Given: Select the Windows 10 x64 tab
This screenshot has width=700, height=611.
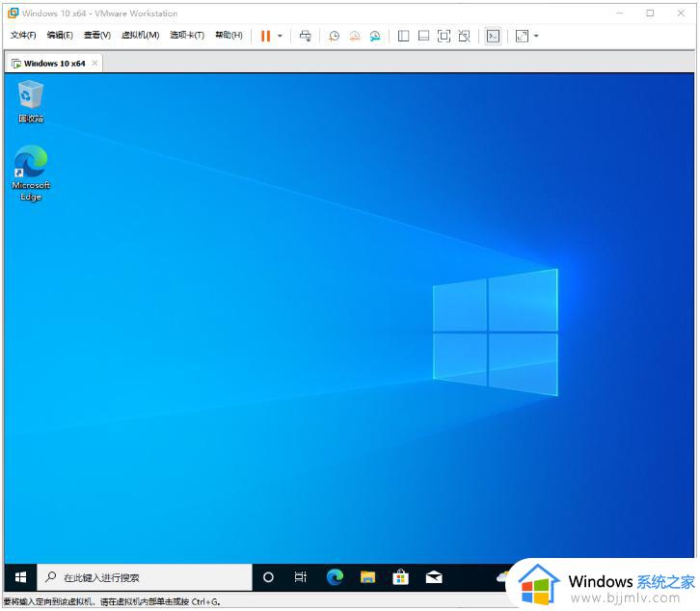Looking at the screenshot, I should (54, 64).
